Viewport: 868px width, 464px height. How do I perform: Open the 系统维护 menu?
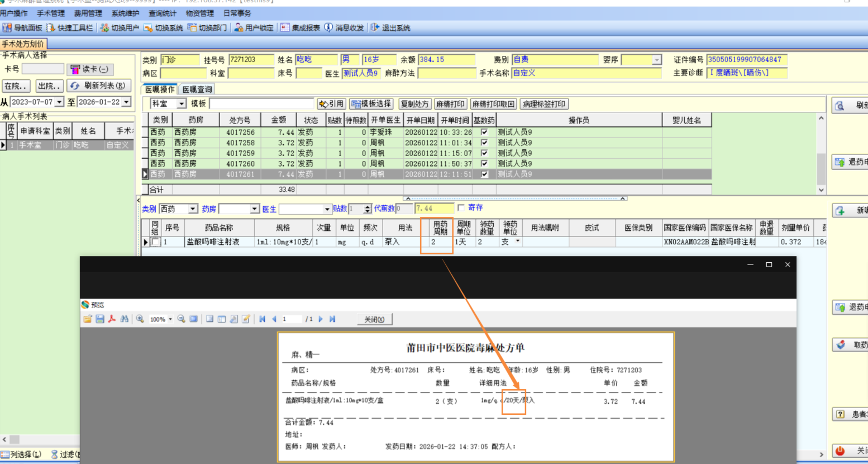[x=126, y=13]
